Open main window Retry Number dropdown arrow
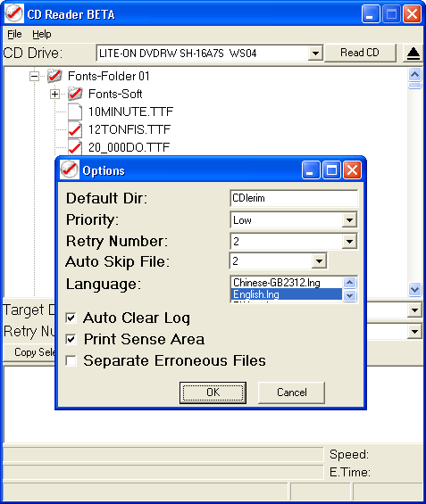 [x=414, y=332]
